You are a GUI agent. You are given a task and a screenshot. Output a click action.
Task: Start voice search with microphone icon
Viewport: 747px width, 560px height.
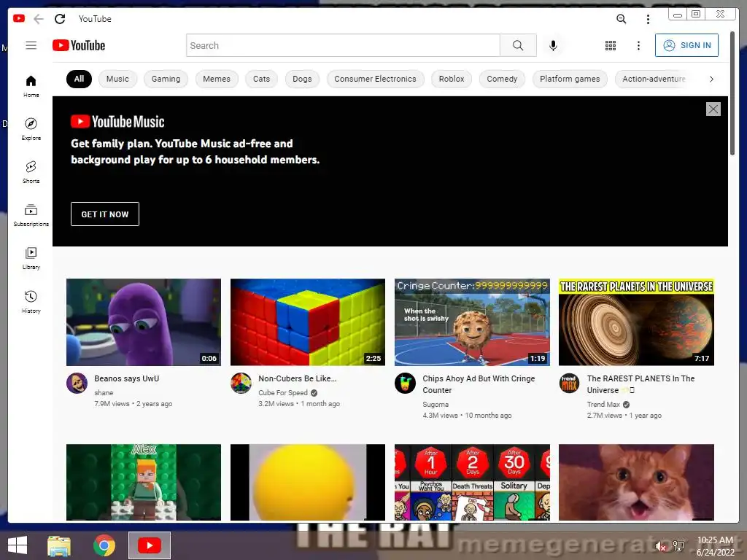click(553, 45)
